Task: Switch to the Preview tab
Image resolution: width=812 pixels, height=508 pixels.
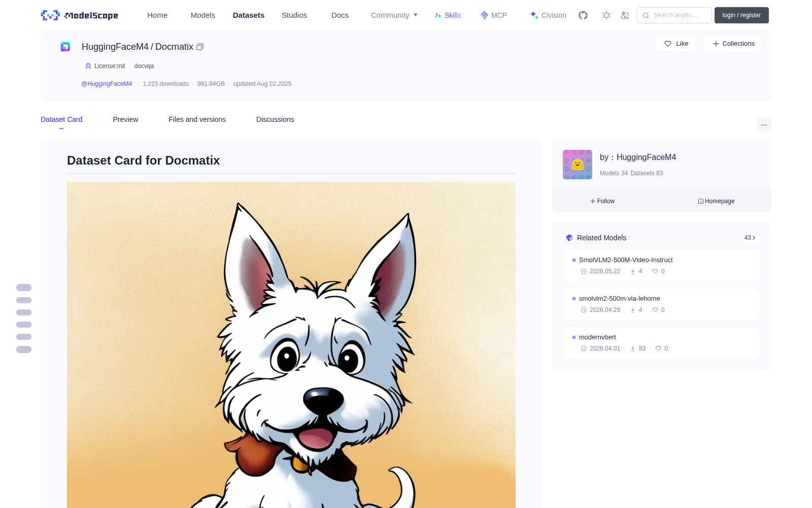Action: point(125,119)
